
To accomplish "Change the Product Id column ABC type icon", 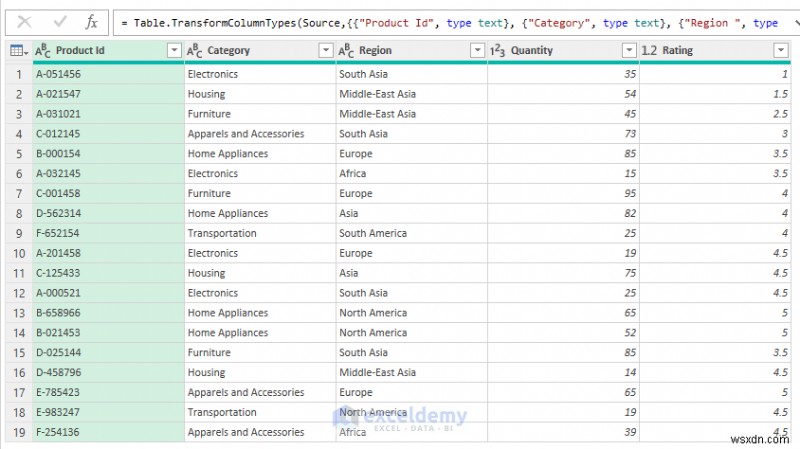I will [x=43, y=51].
